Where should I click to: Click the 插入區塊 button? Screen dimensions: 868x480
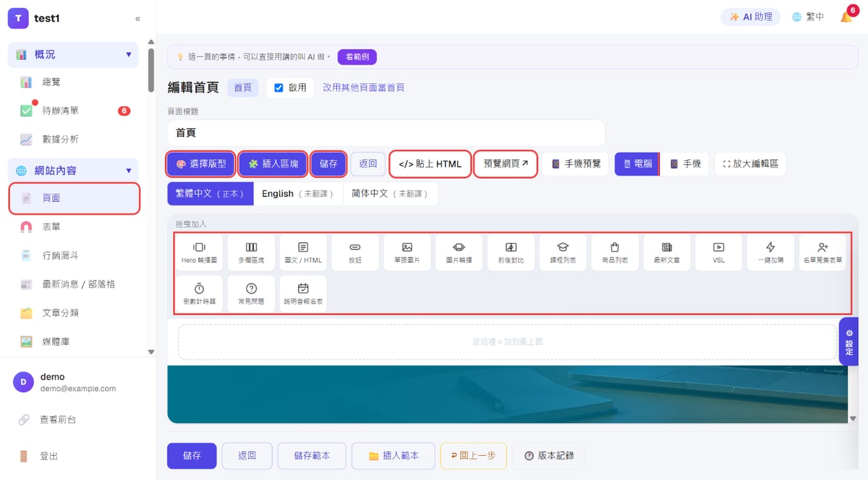tap(272, 164)
